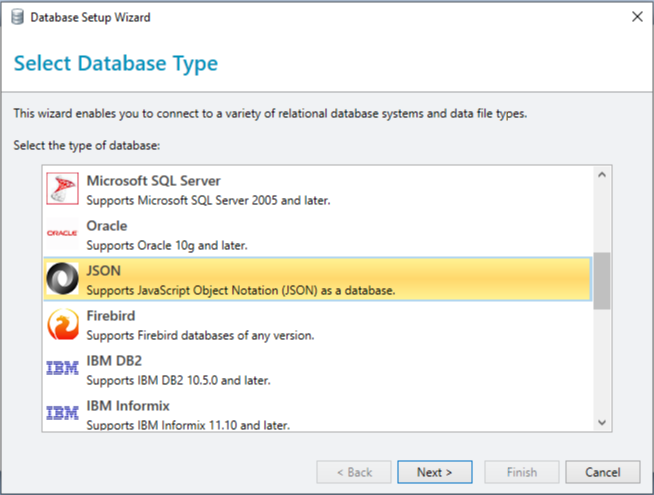
Task: Click 'Supports Firebird databases of any version.'
Action: [200, 335]
